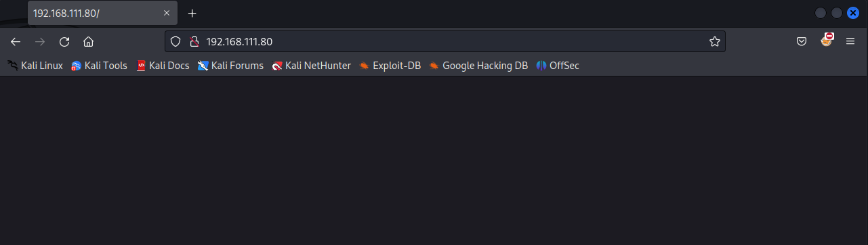Open the Firefox hamburger application menu
Image resolution: width=868 pixels, height=245 pixels.
850,41
